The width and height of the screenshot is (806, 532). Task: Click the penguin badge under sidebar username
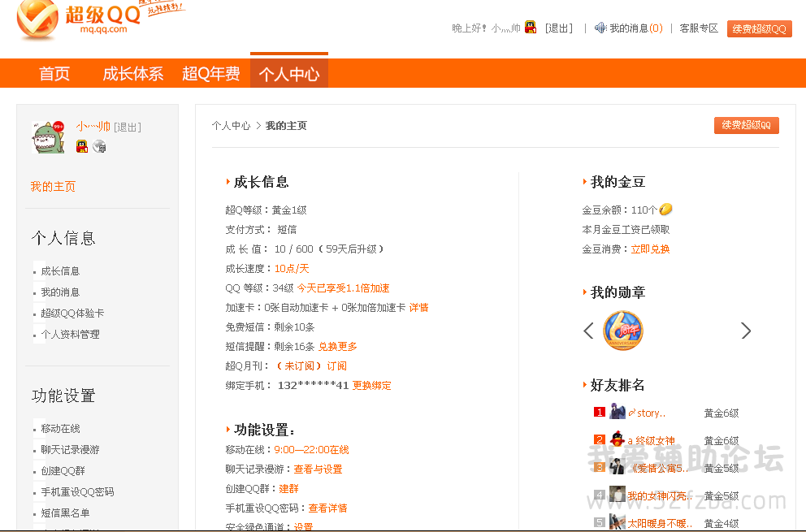[x=82, y=146]
